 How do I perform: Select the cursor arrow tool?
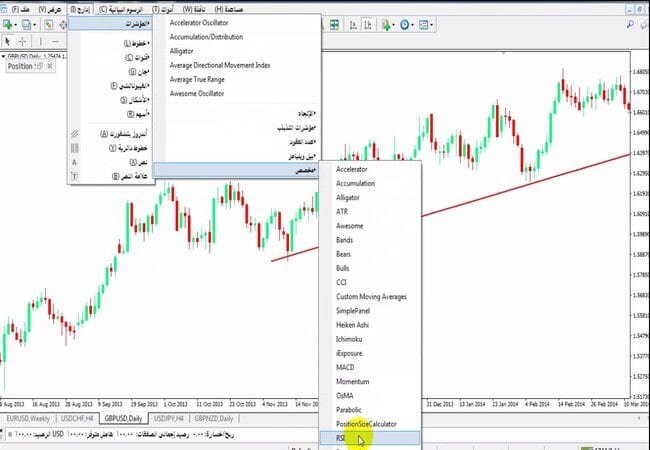[x=7, y=41]
